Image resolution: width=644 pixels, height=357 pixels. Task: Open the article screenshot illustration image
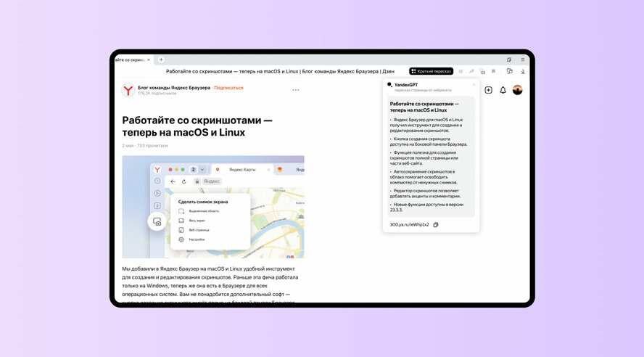coord(213,207)
